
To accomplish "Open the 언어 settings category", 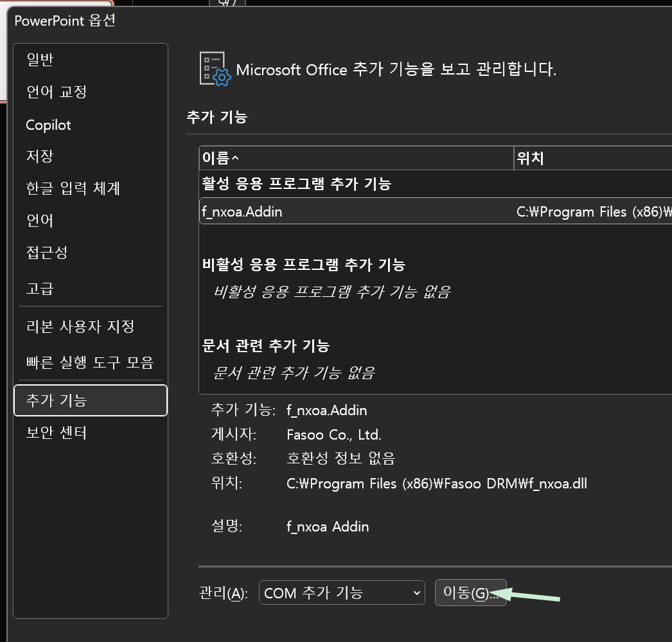I will (x=40, y=220).
